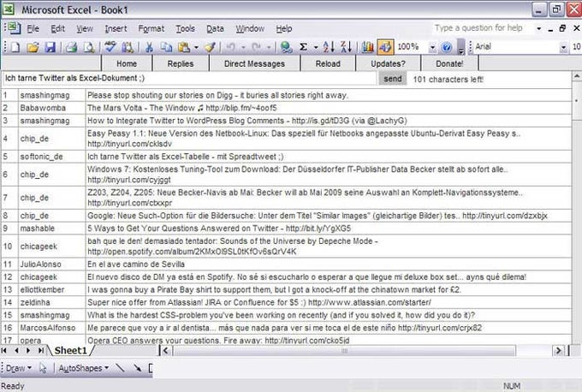Click the blue Help question mark icon

point(447,47)
